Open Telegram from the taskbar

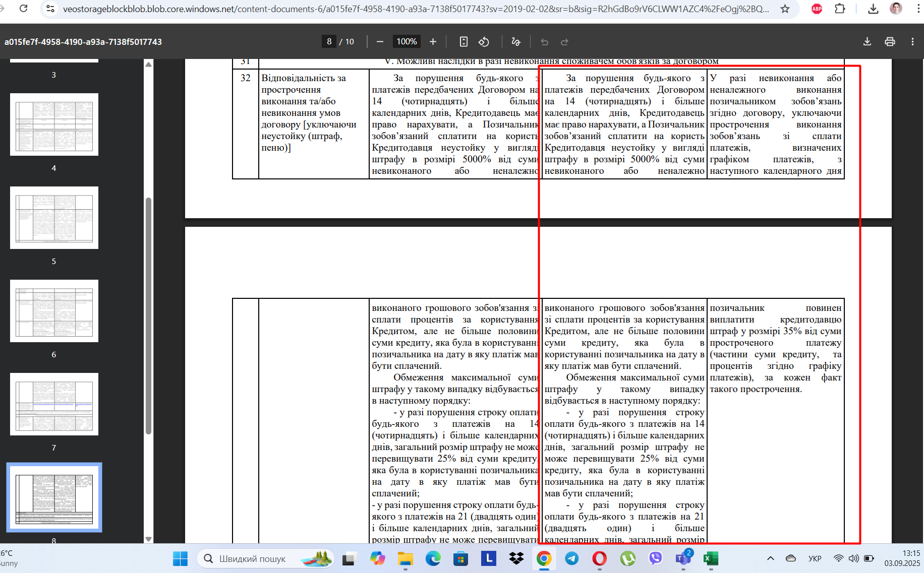pos(572,558)
